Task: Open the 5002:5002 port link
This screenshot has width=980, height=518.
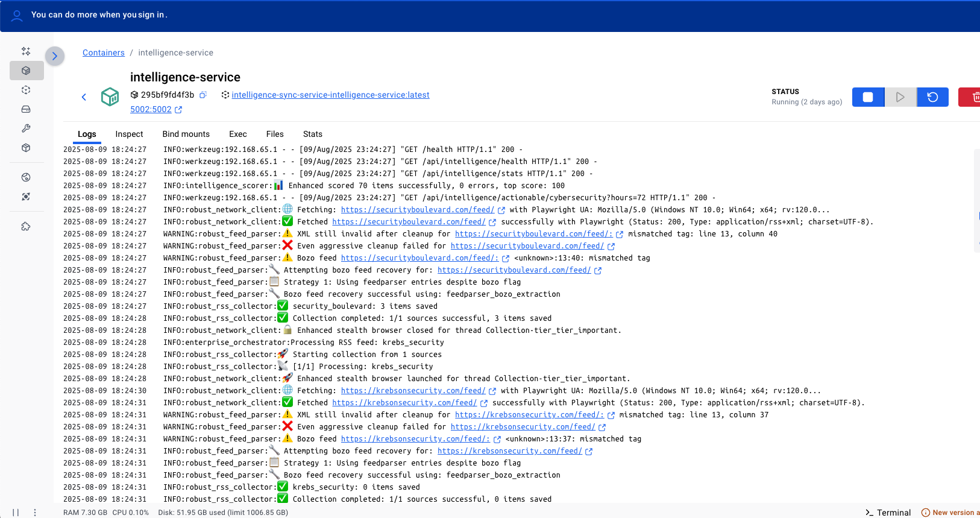Action: tap(151, 109)
